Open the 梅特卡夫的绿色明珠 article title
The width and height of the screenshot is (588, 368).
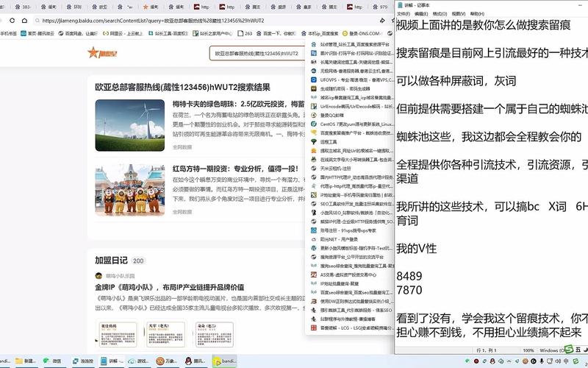point(238,104)
